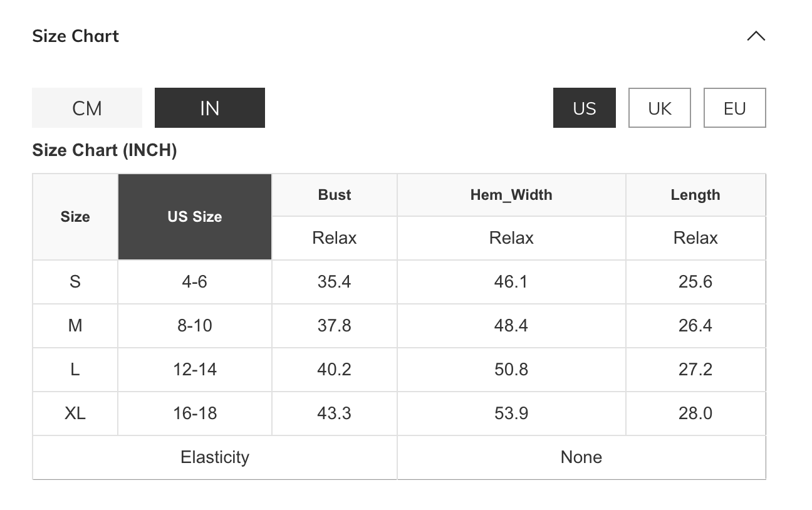This screenshot has width=812, height=510.
Task: Collapse the Size Chart section chevron
Action: click(756, 36)
